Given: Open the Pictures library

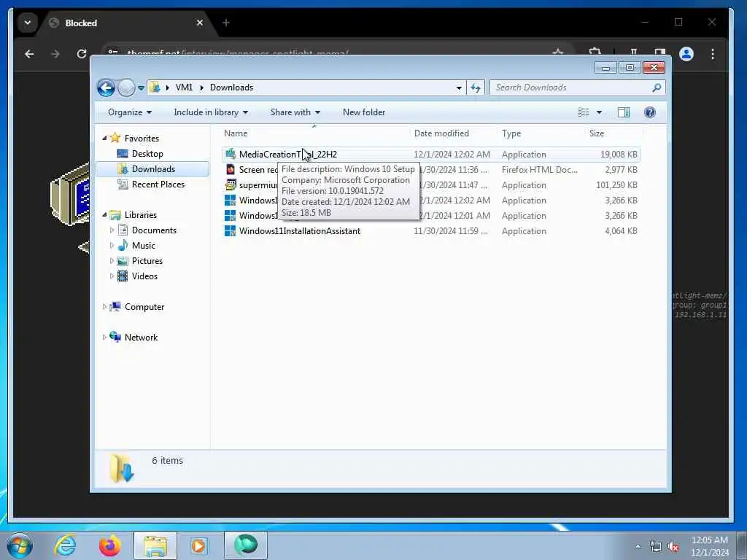Looking at the screenshot, I should [147, 261].
